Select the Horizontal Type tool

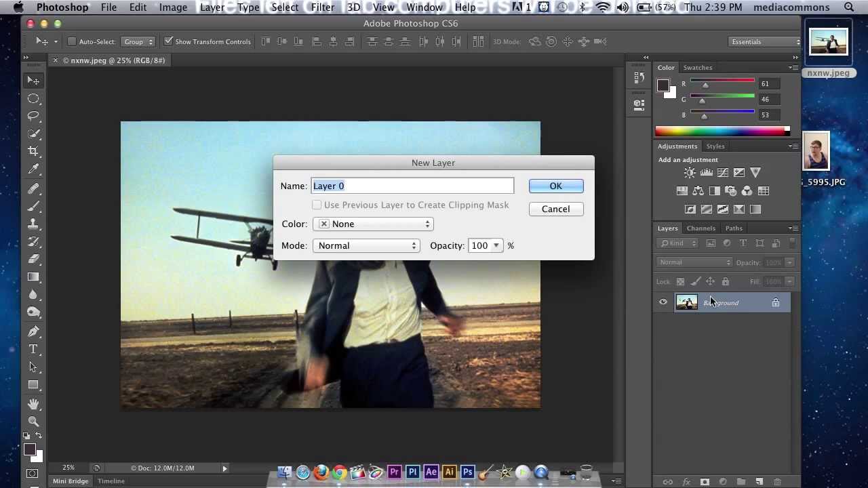(33, 349)
